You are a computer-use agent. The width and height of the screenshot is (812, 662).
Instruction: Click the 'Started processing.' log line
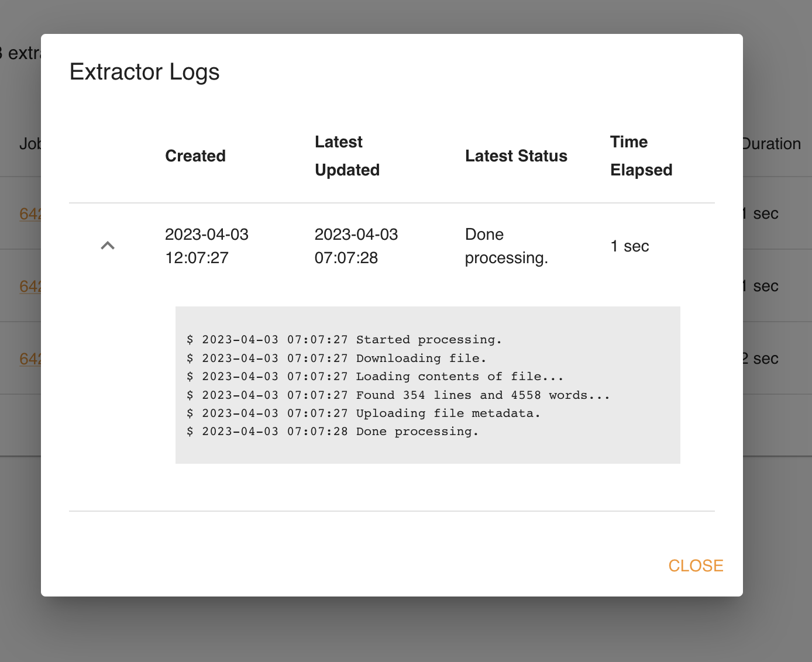[x=344, y=340]
